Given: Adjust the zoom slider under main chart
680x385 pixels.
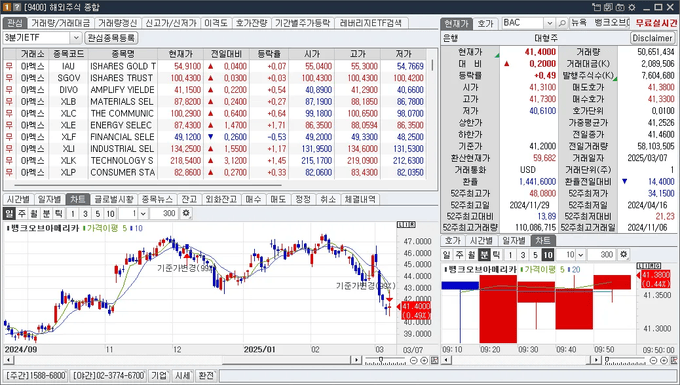Looking at the screenshot, I should pyautogui.click(x=381, y=360).
